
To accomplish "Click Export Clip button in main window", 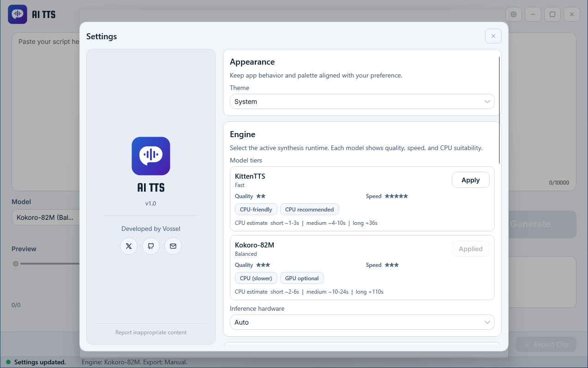I will point(546,344).
